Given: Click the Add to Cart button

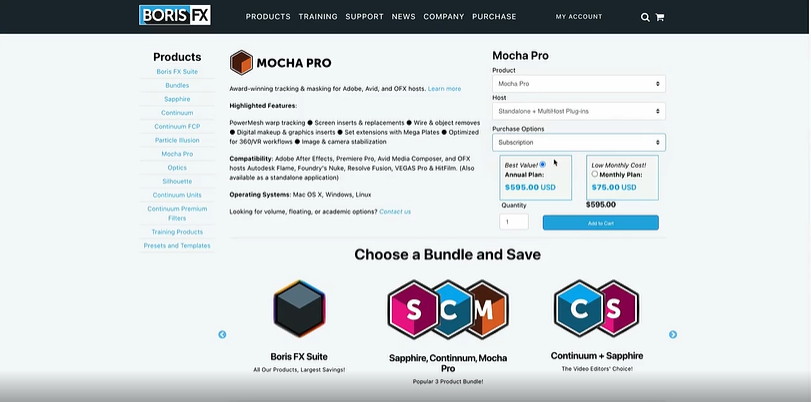Looking at the screenshot, I should coord(600,223).
